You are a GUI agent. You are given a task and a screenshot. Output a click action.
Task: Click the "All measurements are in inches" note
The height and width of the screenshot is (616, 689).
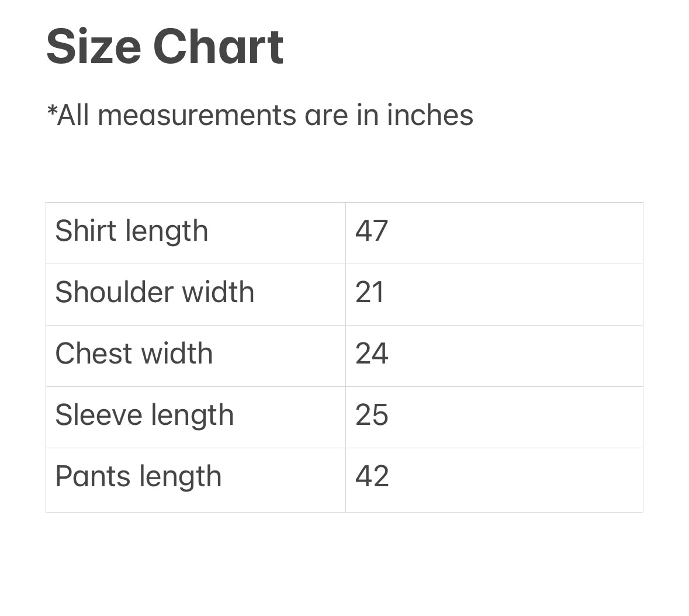tap(260, 115)
